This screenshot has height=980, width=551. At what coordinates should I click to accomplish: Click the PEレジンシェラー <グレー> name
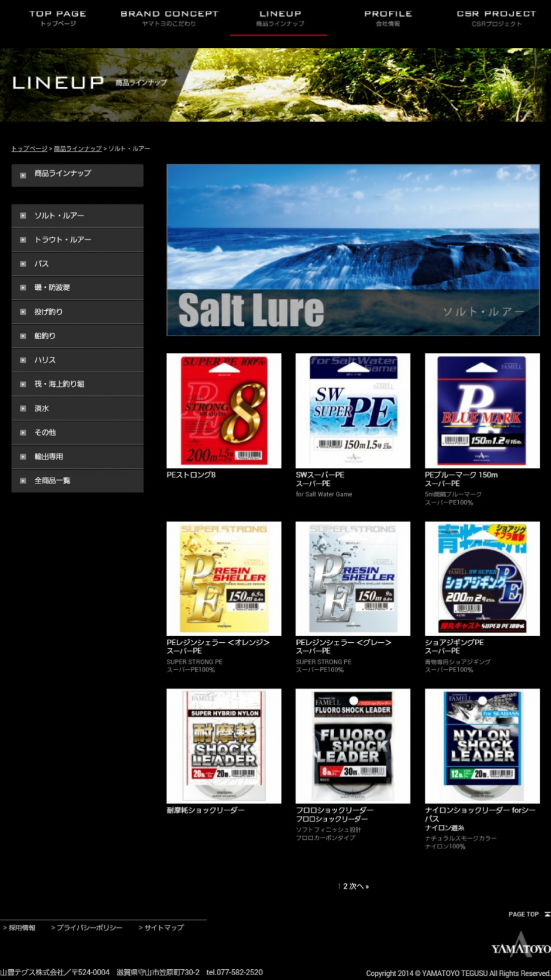click(344, 642)
